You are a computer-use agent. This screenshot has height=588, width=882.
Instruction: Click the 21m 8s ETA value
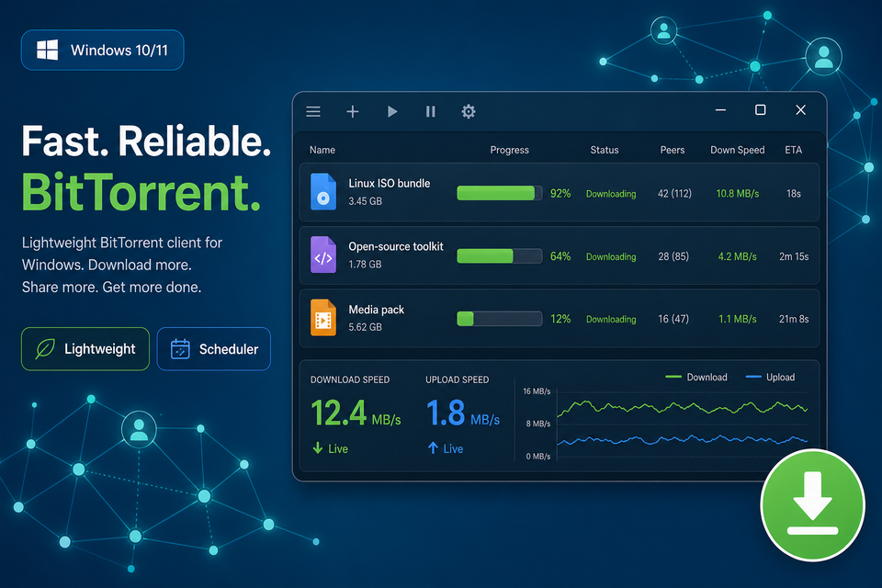(x=794, y=319)
